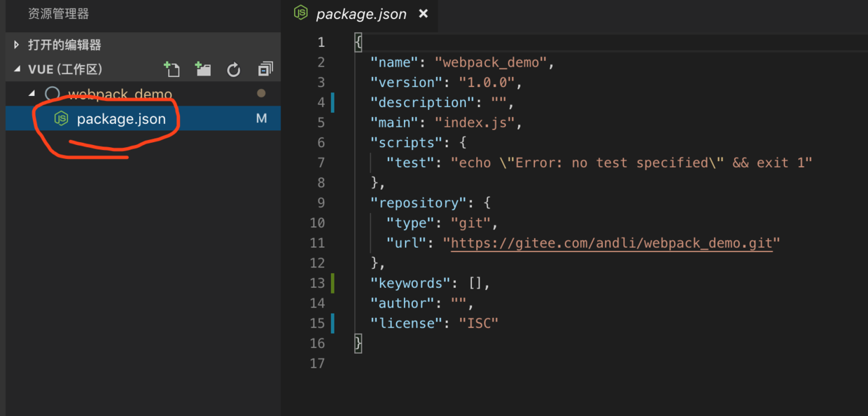868x416 pixels.
Task: Click line number 1 in gutter
Action: click(x=321, y=42)
